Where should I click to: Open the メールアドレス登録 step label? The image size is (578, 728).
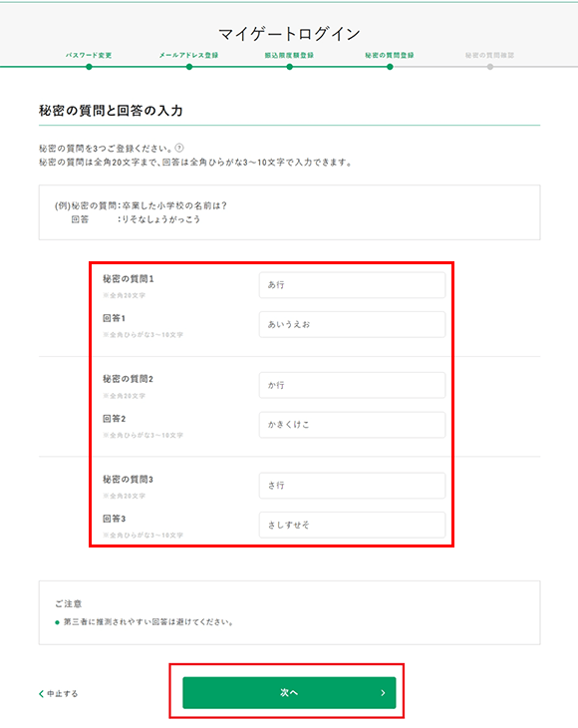188,55
